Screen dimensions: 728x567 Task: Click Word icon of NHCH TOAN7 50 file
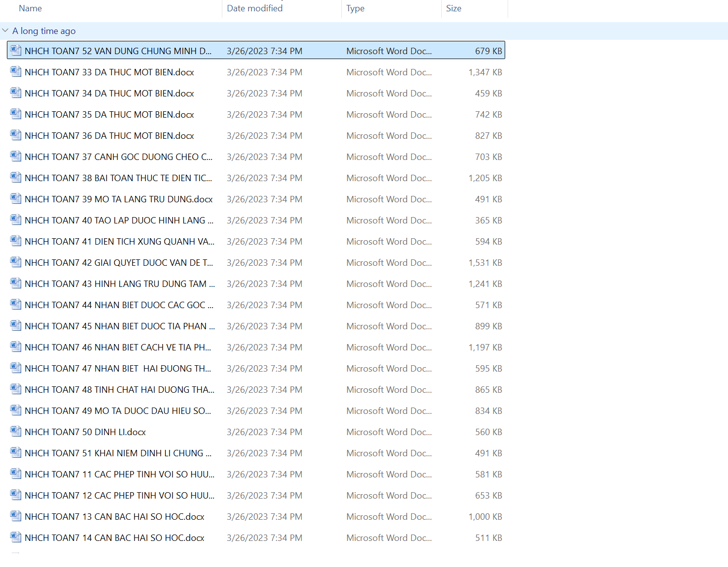click(x=16, y=431)
